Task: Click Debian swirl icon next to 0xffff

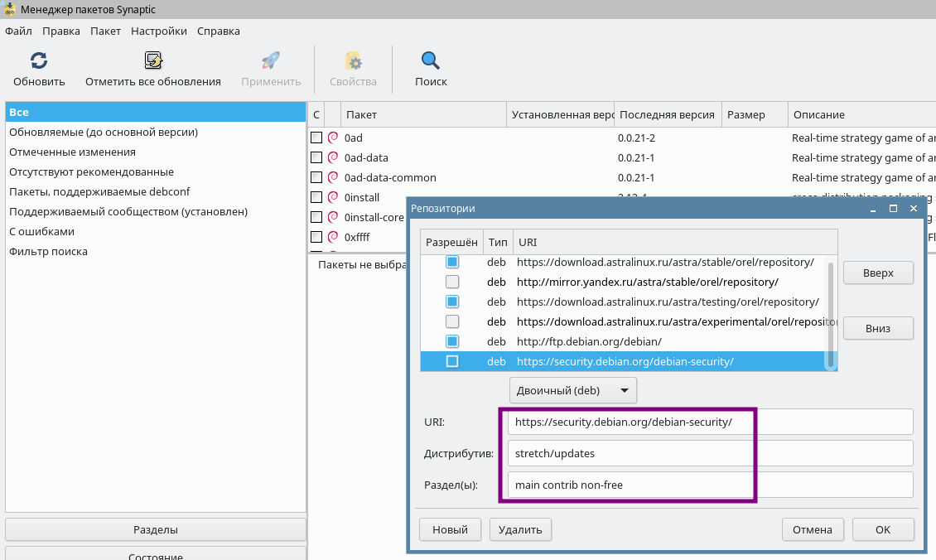Action: (333, 236)
